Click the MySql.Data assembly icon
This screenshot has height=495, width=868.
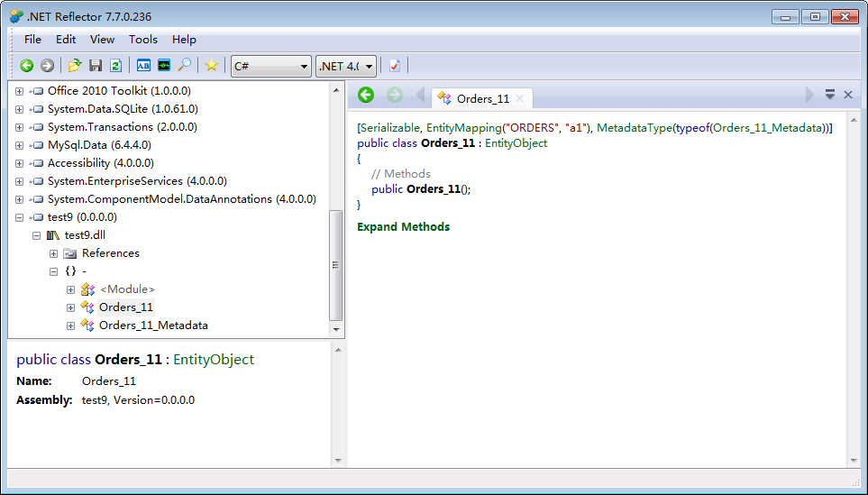[x=37, y=145]
